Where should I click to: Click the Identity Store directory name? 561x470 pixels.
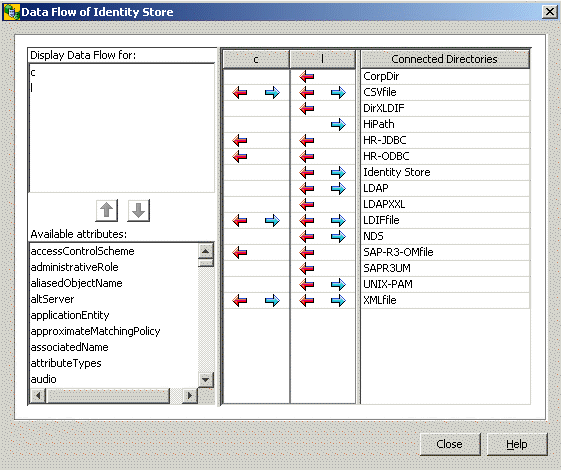397,172
